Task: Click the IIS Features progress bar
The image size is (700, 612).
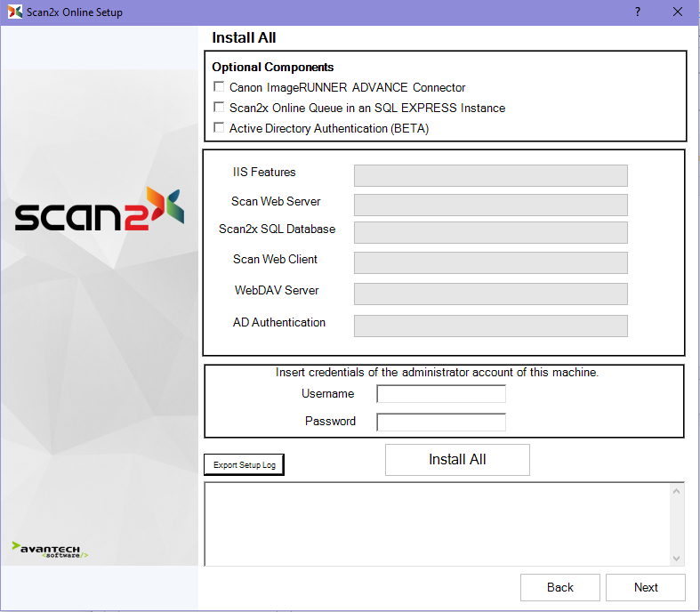Action: coord(490,175)
